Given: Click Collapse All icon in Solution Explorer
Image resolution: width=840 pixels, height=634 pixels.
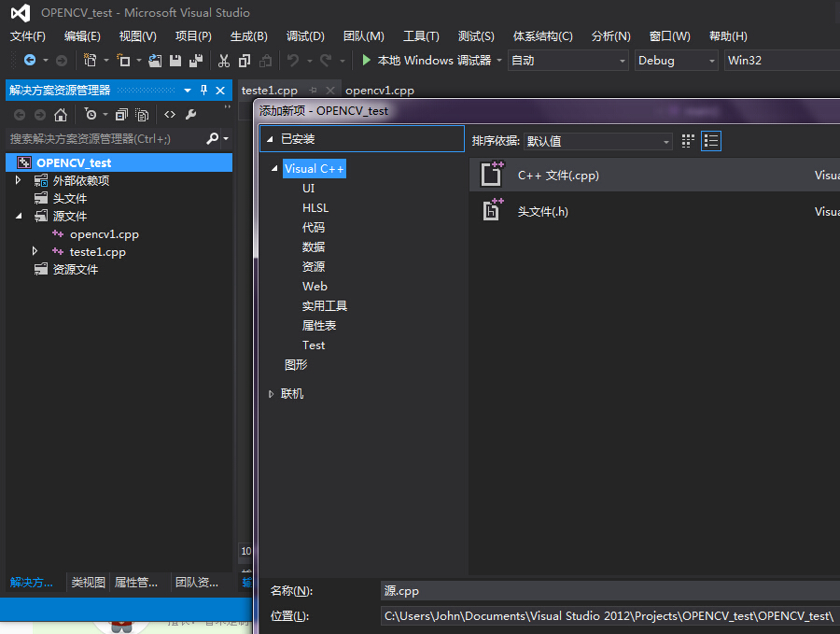Looking at the screenshot, I should click(x=121, y=115).
